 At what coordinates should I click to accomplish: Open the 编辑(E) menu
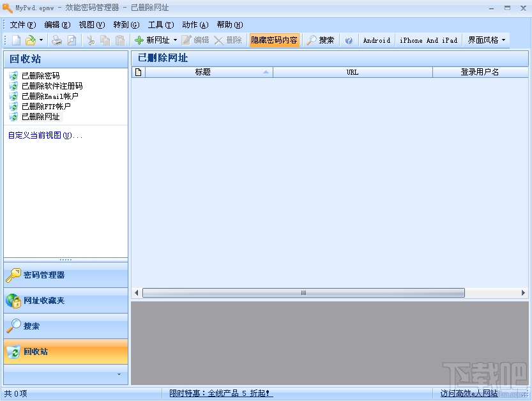(57, 25)
